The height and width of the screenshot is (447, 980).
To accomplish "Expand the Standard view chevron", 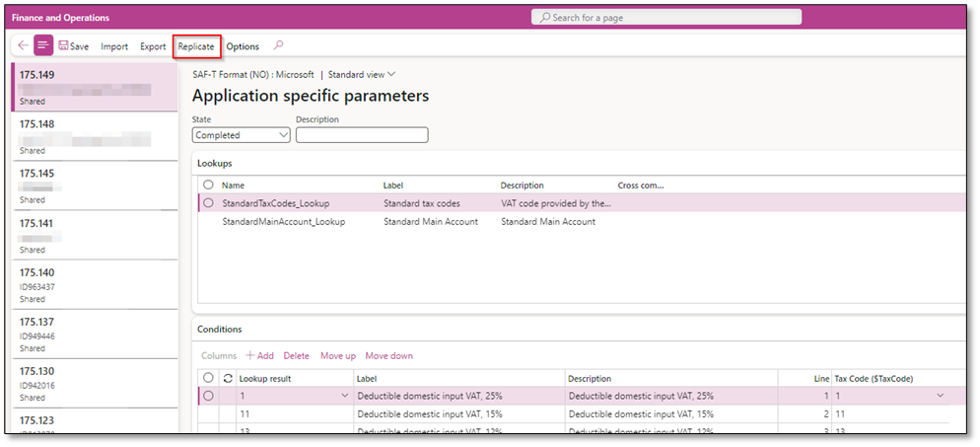I will click(391, 74).
